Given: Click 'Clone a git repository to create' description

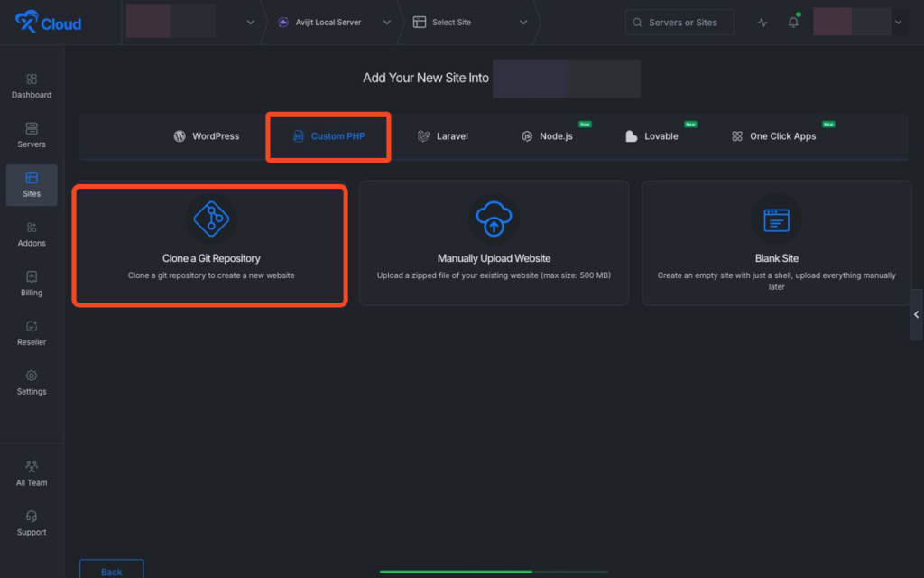Looking at the screenshot, I should pyautogui.click(x=211, y=275).
